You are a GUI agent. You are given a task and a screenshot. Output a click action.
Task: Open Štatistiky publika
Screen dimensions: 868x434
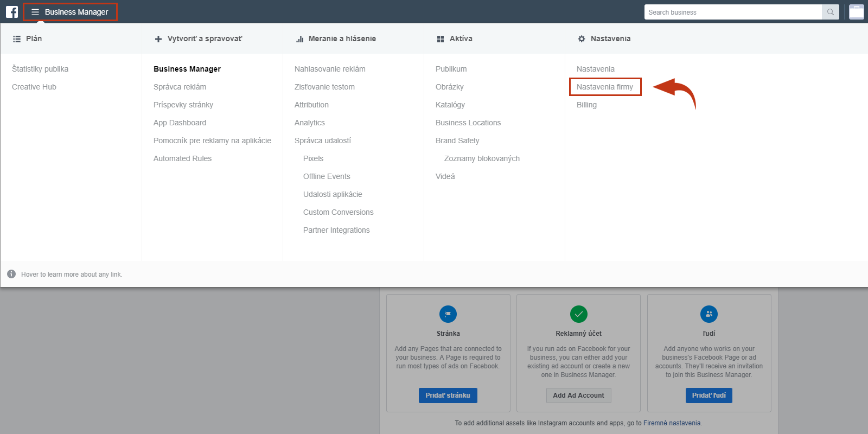tap(40, 69)
